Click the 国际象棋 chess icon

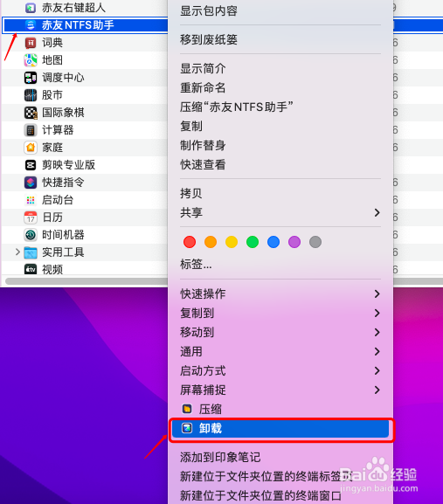[x=31, y=113]
